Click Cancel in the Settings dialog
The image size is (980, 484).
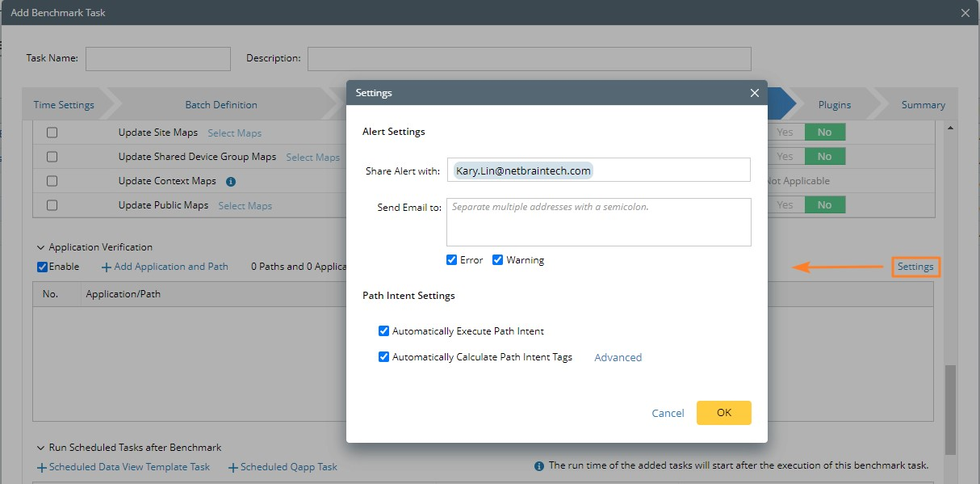(668, 413)
